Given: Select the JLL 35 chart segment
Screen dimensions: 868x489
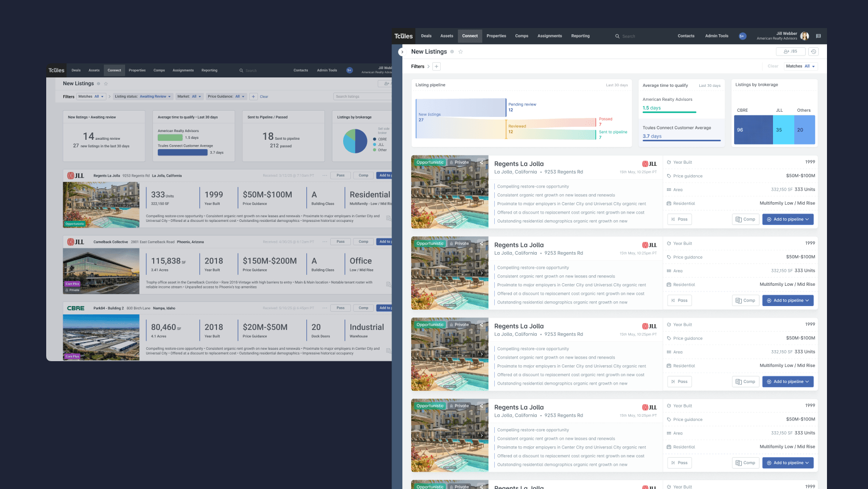Looking at the screenshot, I should point(783,129).
